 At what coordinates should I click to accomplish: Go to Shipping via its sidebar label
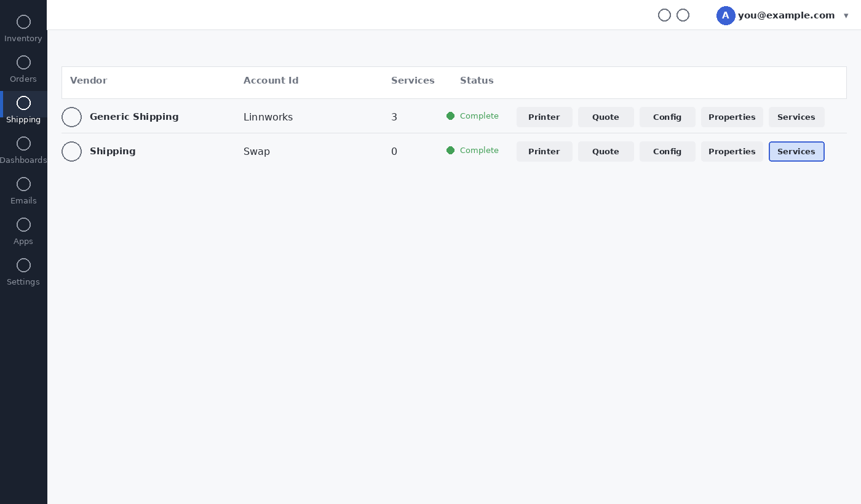(x=23, y=120)
